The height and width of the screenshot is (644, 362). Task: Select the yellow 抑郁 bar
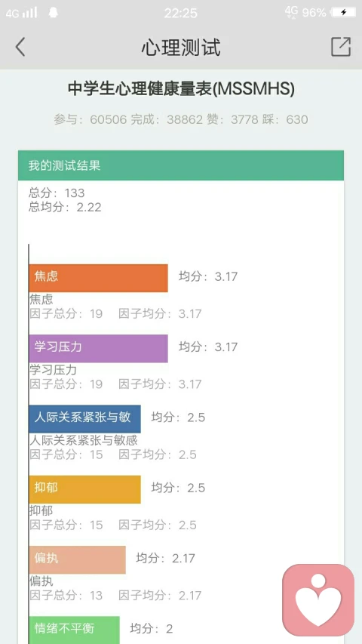pos(85,489)
